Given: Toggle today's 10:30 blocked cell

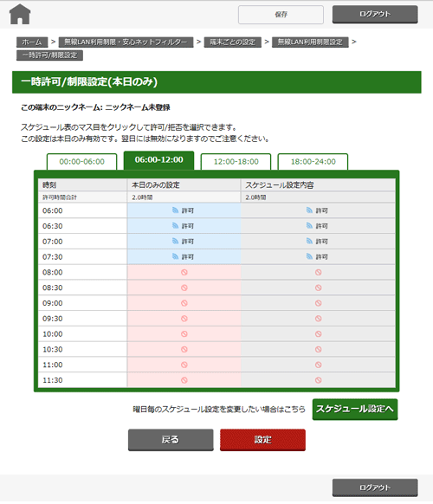Looking at the screenshot, I should pyautogui.click(x=184, y=349).
